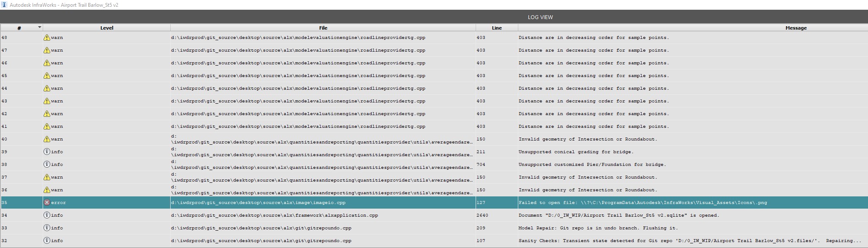Click line number 127 in row 35
Screen dimensions: 868x248
(481, 202)
